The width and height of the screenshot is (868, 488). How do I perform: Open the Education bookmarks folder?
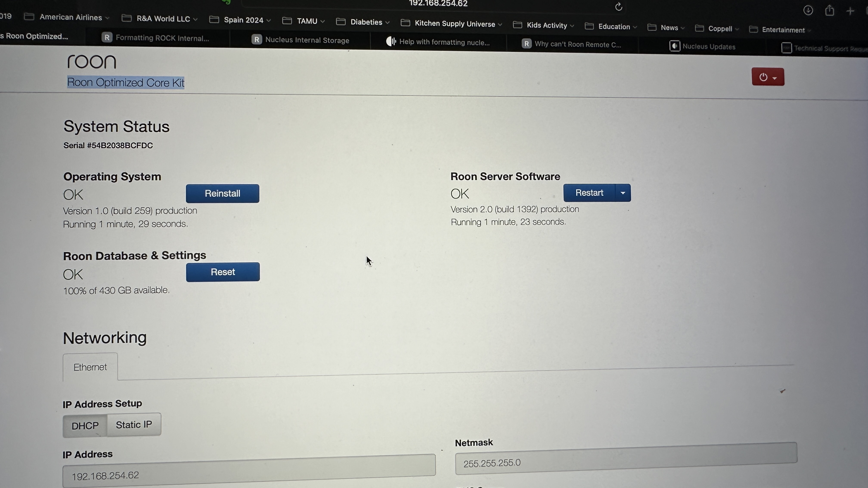pos(611,27)
